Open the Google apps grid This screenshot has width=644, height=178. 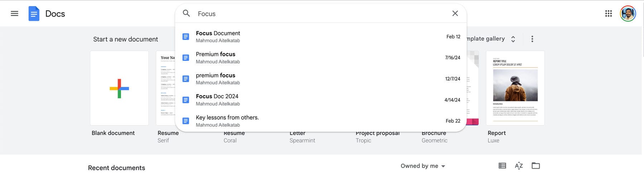[608, 14]
